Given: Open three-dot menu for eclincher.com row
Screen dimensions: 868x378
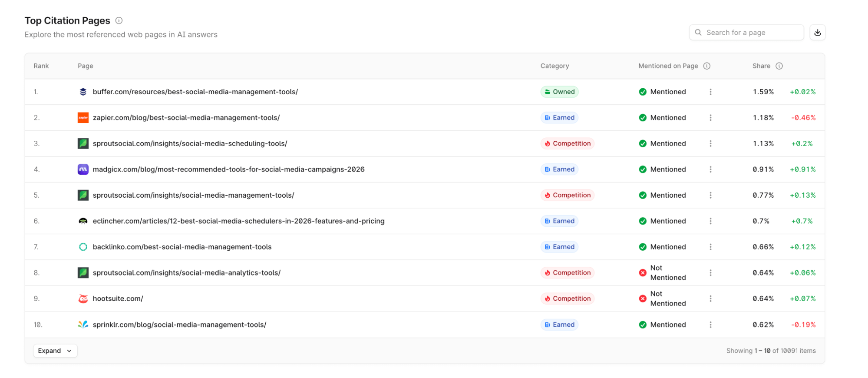Looking at the screenshot, I should 710,221.
